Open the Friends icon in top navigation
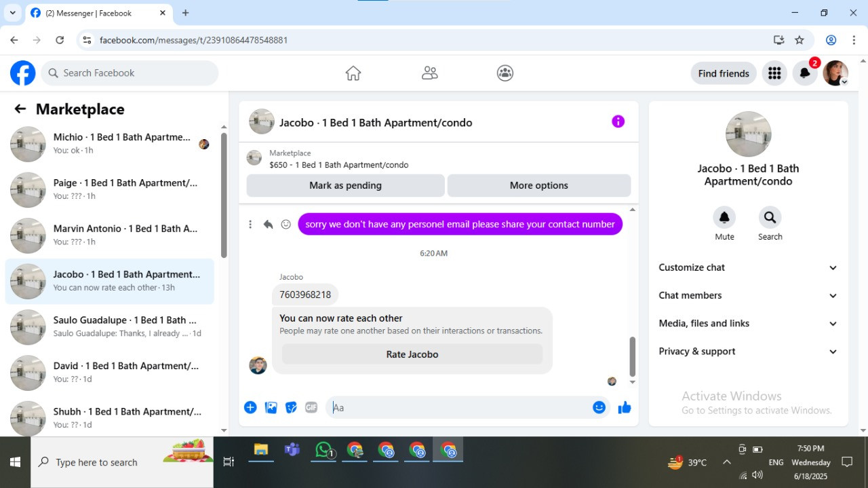Screen dimensions: 868x488 [429, 73]
